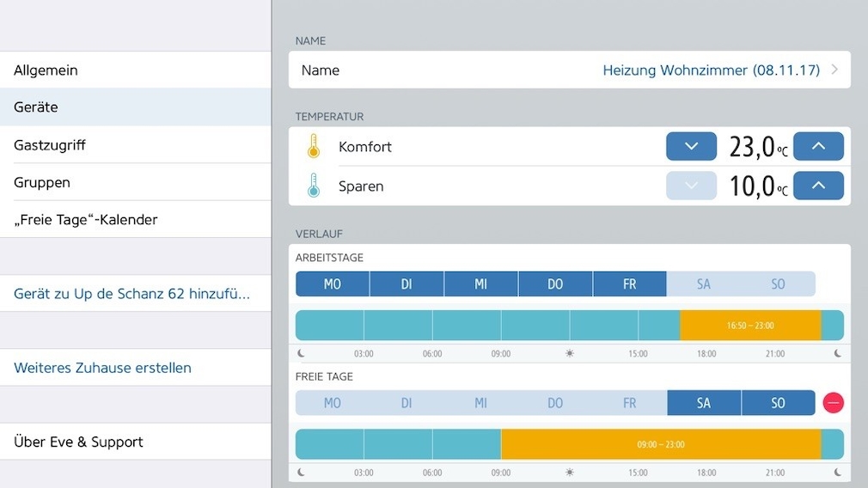The image size is (868, 488).
Task: Toggle SO in the Freie Tage day selector
Action: click(x=778, y=403)
